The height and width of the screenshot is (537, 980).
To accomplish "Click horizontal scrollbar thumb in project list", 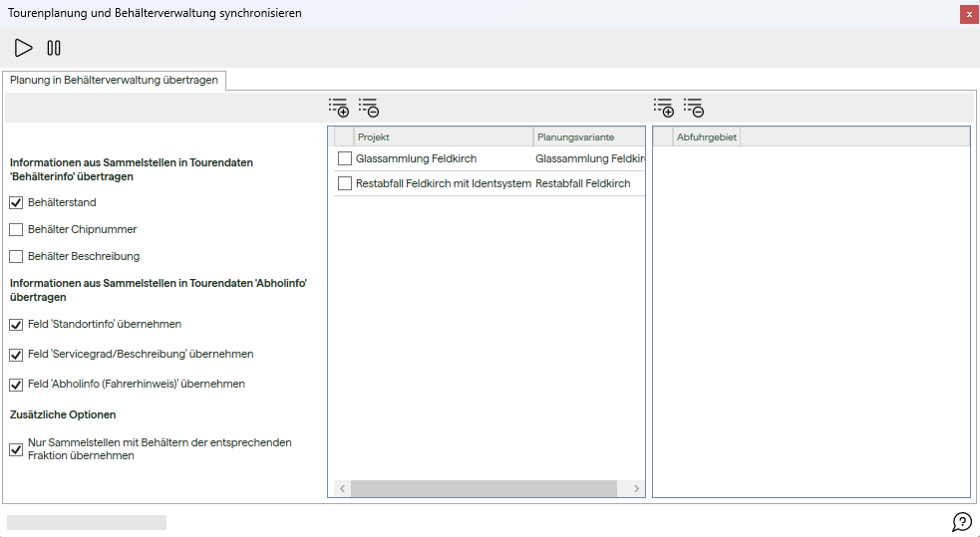I will click(484, 489).
